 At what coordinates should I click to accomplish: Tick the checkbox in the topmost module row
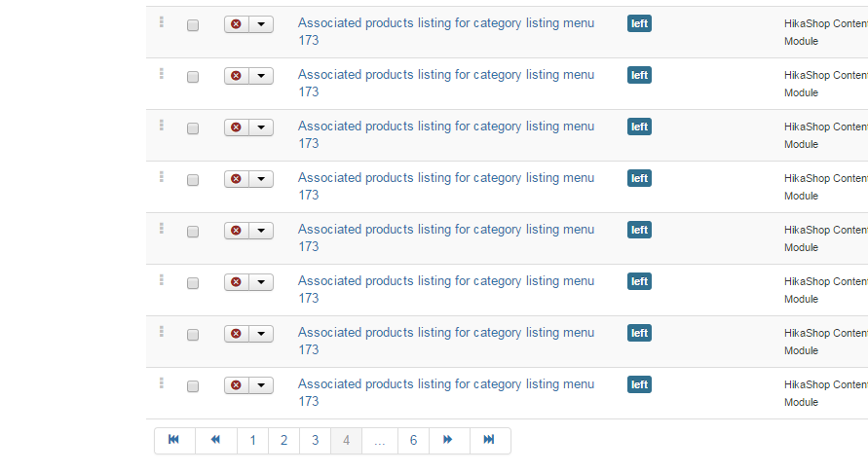(193, 25)
